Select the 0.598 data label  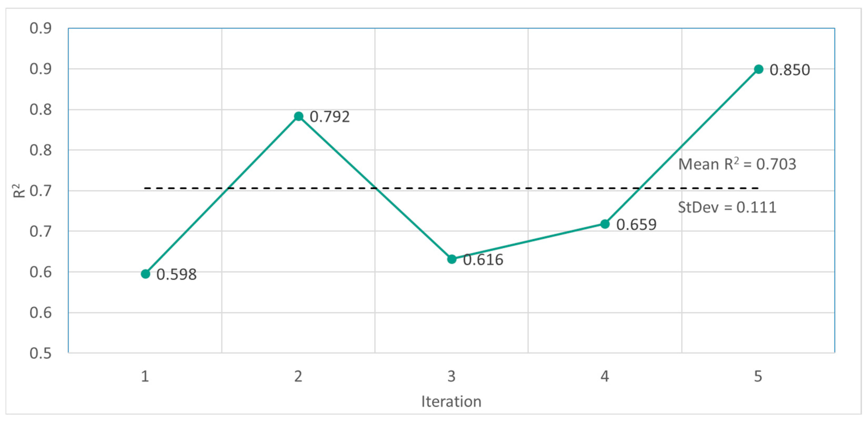point(177,275)
